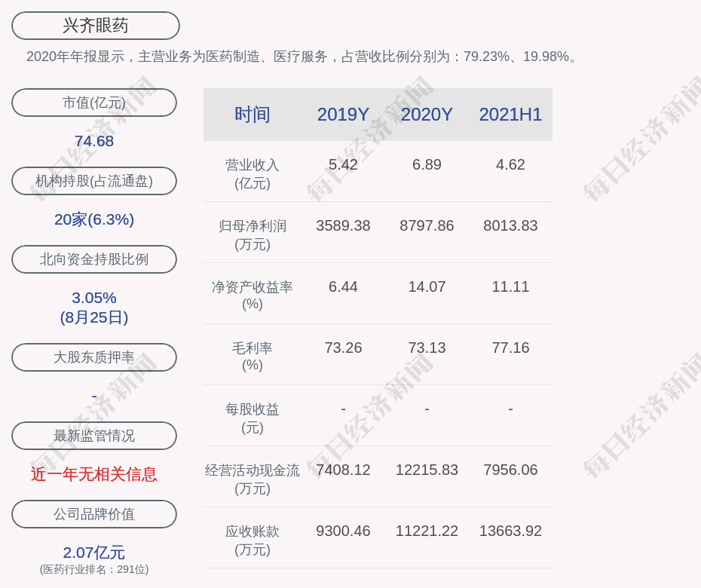Click the 应收账款 value 13663.92
This screenshot has height=588, width=701.
coord(510,531)
